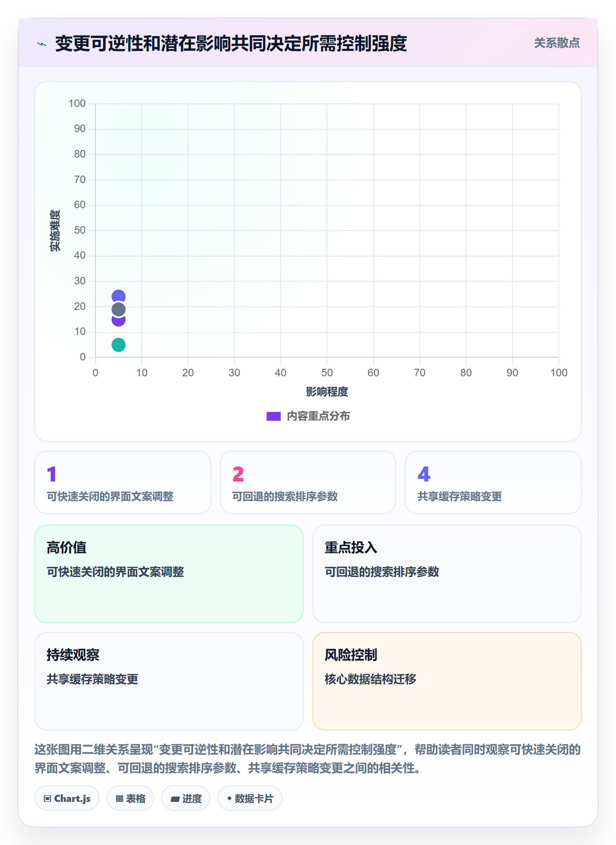Click the blue scatter point near 24
The image size is (616, 845).
pos(118,297)
